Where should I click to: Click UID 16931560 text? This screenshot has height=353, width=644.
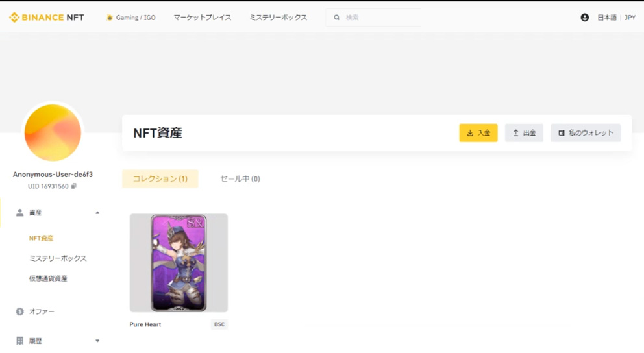pos(48,186)
